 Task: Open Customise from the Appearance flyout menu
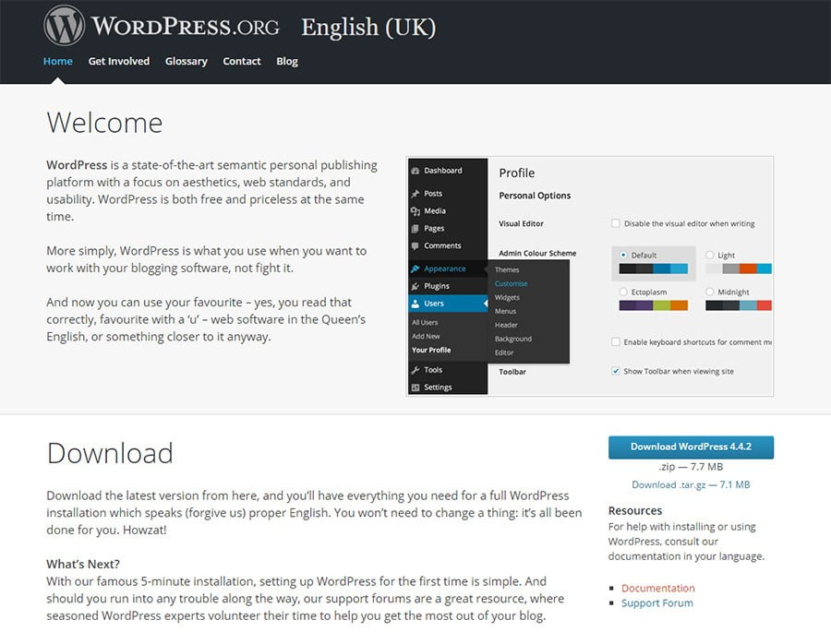point(512,283)
